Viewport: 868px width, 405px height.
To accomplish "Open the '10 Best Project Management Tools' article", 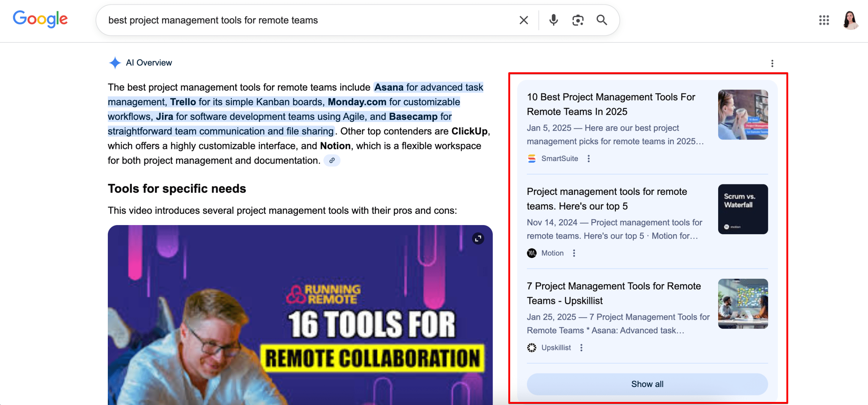I will 610,104.
